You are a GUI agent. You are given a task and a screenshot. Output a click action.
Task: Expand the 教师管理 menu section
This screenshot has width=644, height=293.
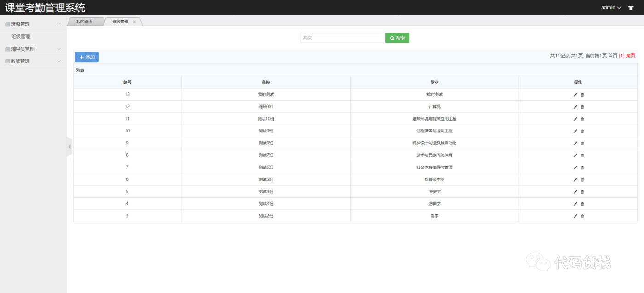[x=33, y=61]
